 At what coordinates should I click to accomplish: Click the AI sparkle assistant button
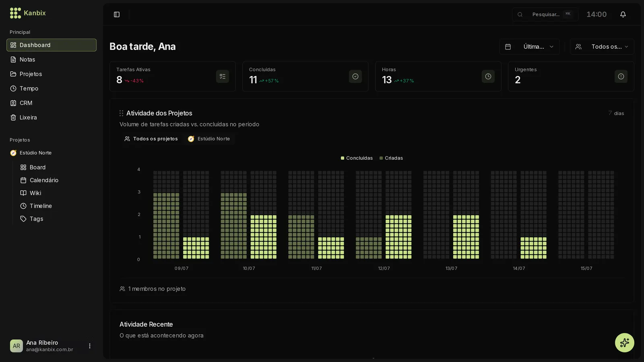click(625, 343)
